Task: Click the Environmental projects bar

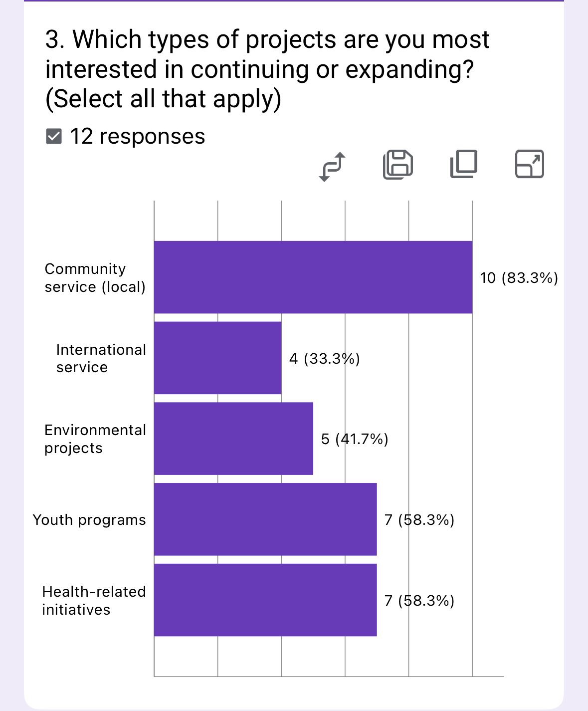Action: [233, 439]
